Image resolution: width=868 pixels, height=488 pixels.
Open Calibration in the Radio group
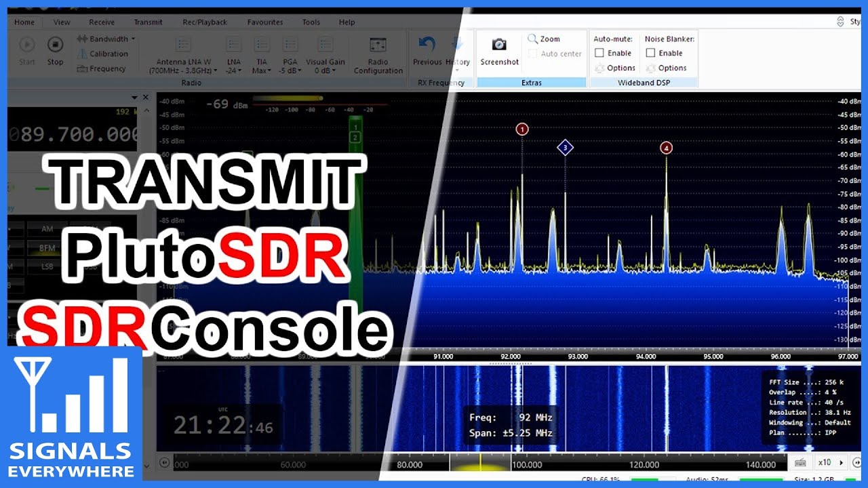(102, 54)
